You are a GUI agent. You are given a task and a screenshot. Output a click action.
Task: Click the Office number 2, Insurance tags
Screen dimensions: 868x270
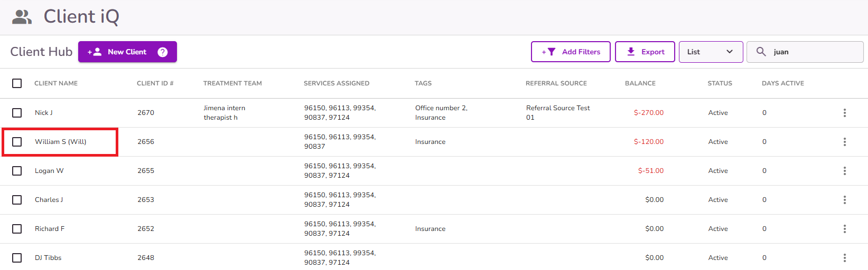(441, 113)
